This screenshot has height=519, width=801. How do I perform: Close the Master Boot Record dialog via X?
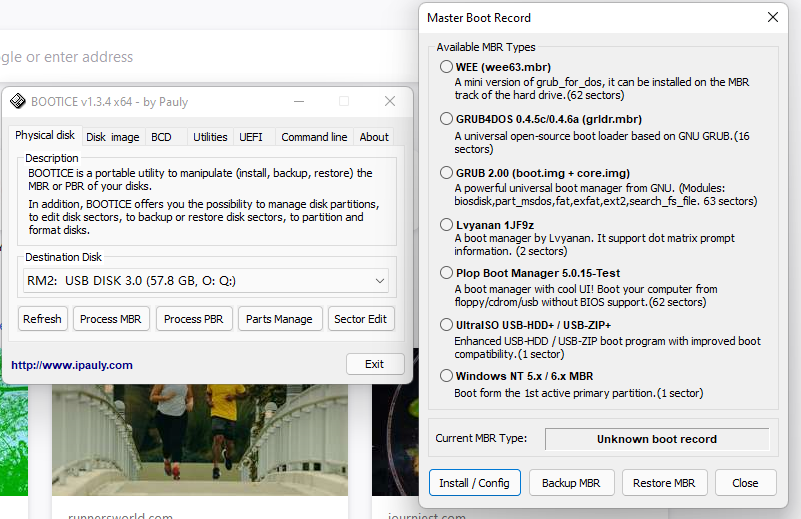tap(772, 17)
